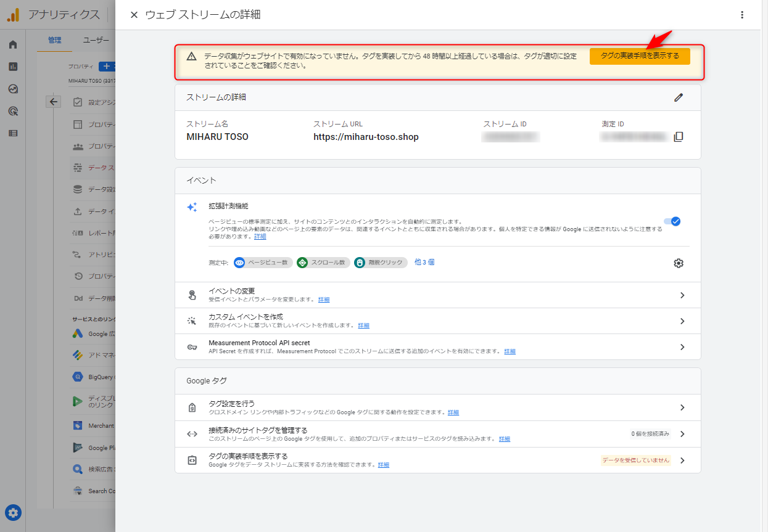Viewport: 768px width, 532px height.
Task: Click the stream URL https://miharu-toso.shop
Action: (366, 137)
